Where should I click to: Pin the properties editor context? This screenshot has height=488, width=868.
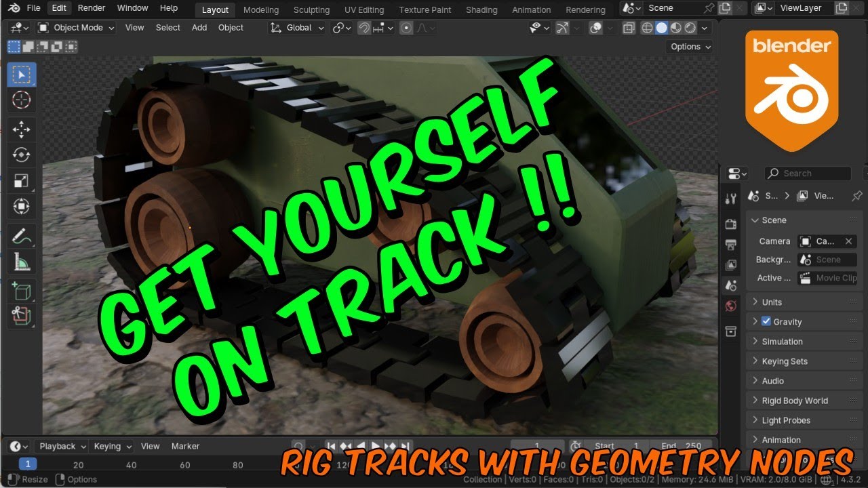coord(856,195)
